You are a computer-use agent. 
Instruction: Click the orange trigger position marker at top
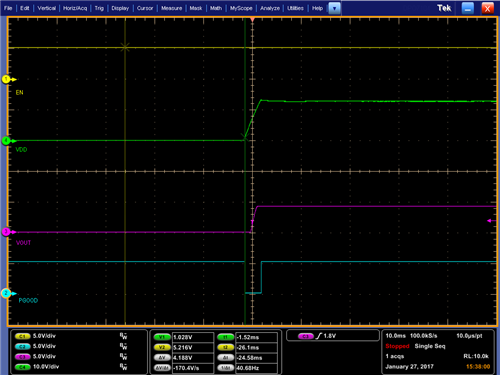click(x=252, y=20)
